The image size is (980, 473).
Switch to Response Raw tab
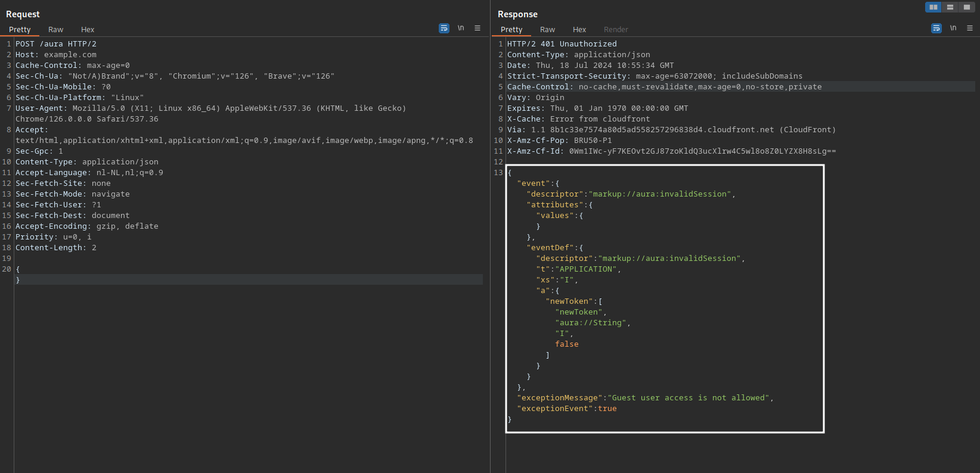tap(548, 30)
